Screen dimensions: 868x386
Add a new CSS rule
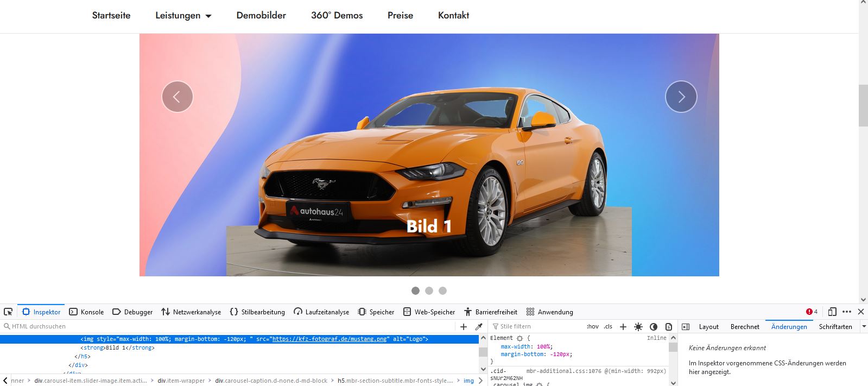click(x=623, y=326)
